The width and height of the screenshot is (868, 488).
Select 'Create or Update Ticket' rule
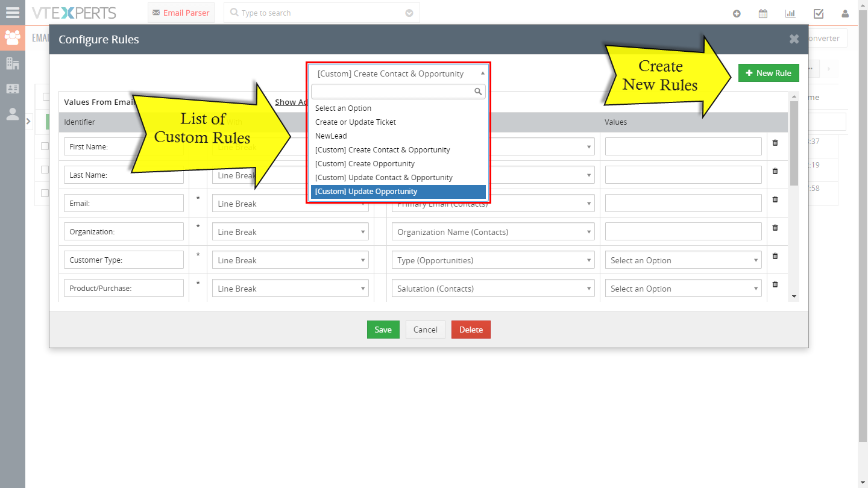tap(398, 122)
